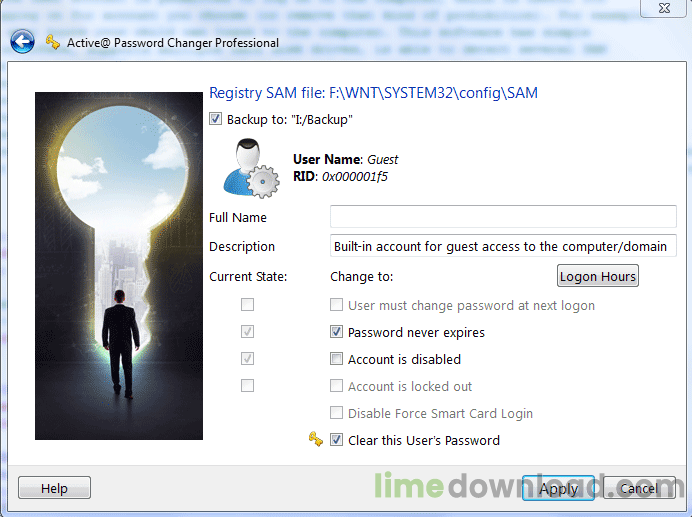Viewport: 692px width, 517px height.
Task: Open Help
Action: pos(54,488)
